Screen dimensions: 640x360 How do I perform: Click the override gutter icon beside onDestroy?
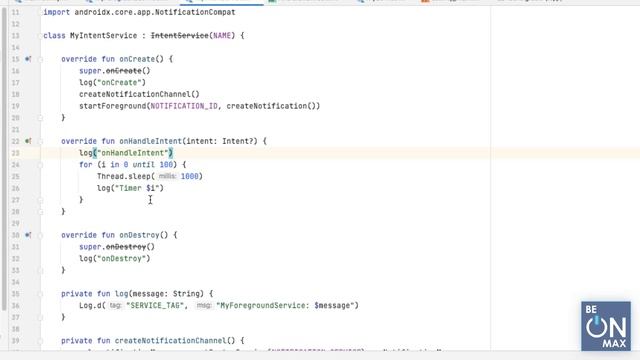(28, 235)
